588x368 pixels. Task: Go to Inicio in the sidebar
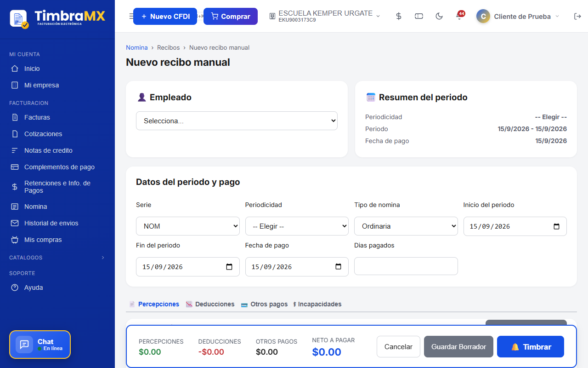tap(57, 69)
